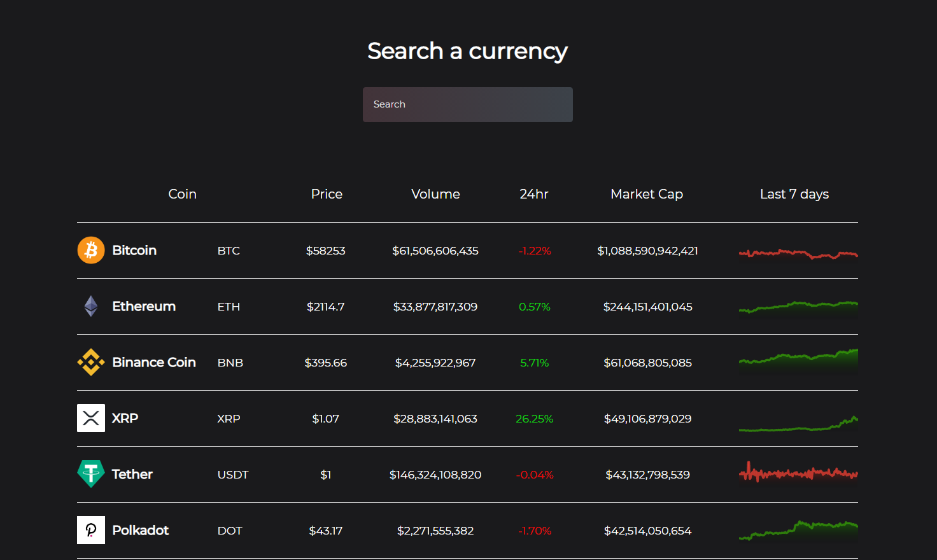
Task: Click the Binance Coin logo icon
Action: tap(91, 362)
